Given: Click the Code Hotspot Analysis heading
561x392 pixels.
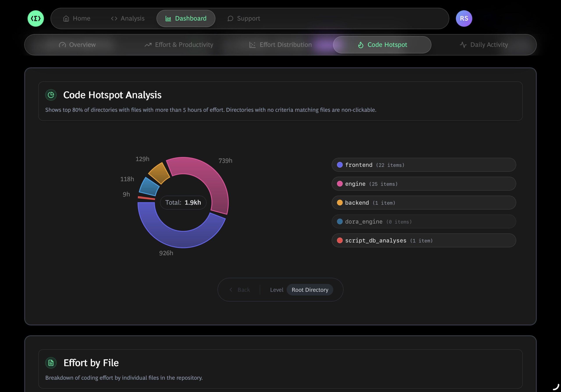Looking at the screenshot, I should tap(112, 95).
